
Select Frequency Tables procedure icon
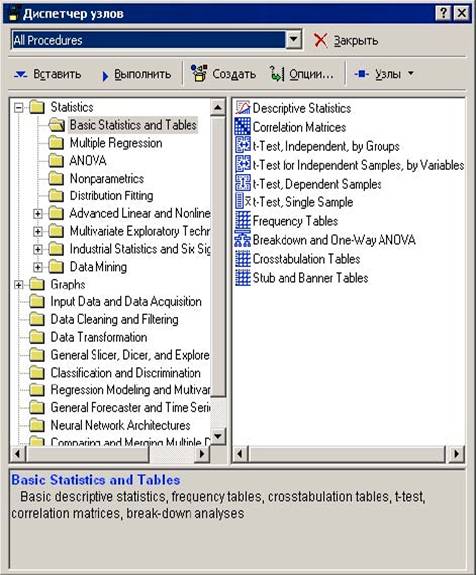click(242, 221)
